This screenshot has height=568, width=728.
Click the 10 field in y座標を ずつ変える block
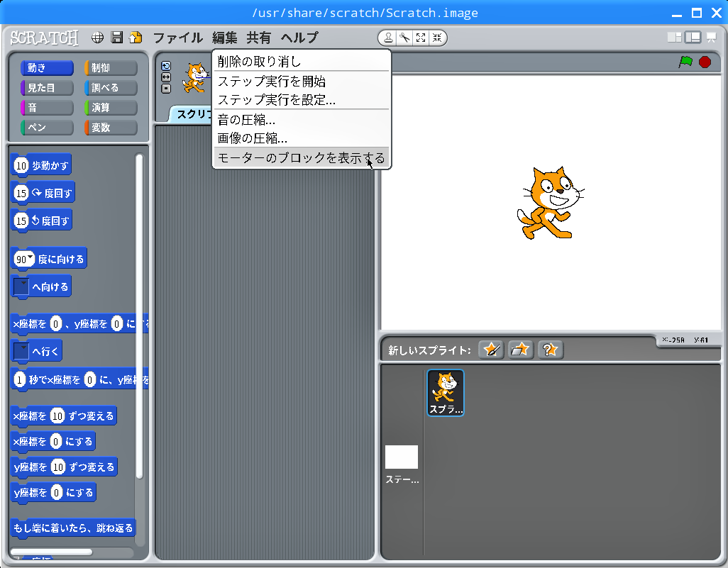pyautogui.click(x=58, y=467)
